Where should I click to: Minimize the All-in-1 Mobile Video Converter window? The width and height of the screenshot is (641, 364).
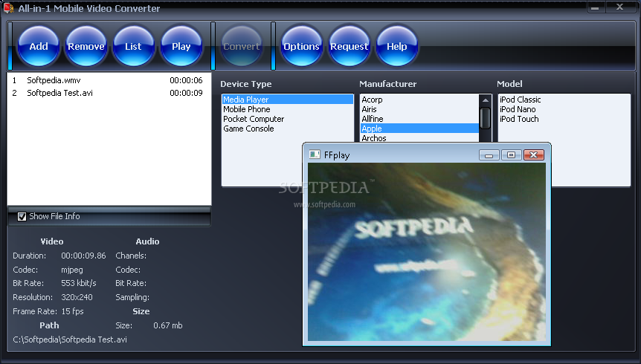(595, 7)
